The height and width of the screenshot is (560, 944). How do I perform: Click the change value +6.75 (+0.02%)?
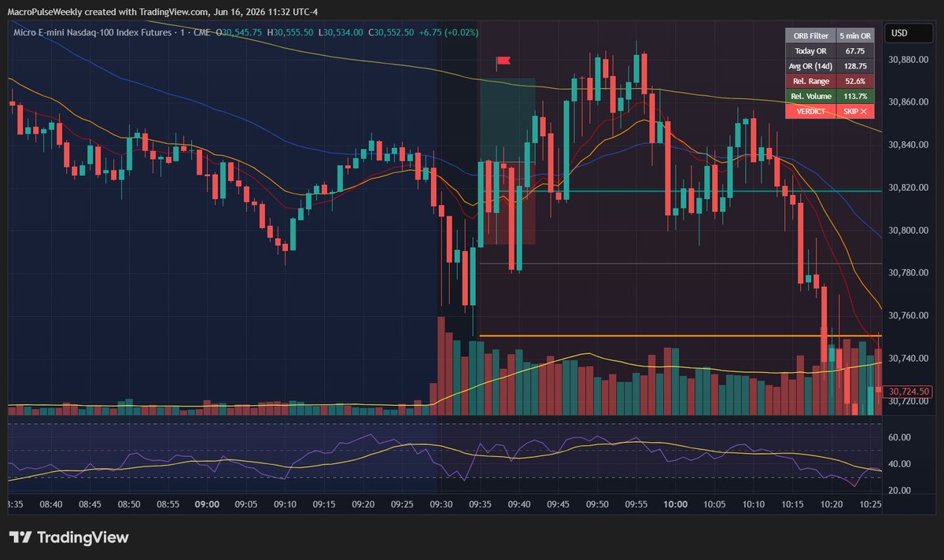click(448, 32)
